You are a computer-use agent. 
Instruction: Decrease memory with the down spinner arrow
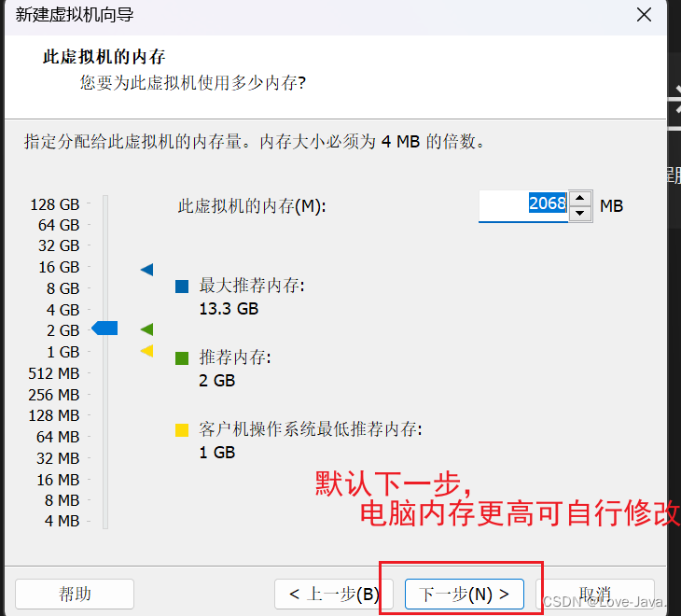click(x=580, y=214)
